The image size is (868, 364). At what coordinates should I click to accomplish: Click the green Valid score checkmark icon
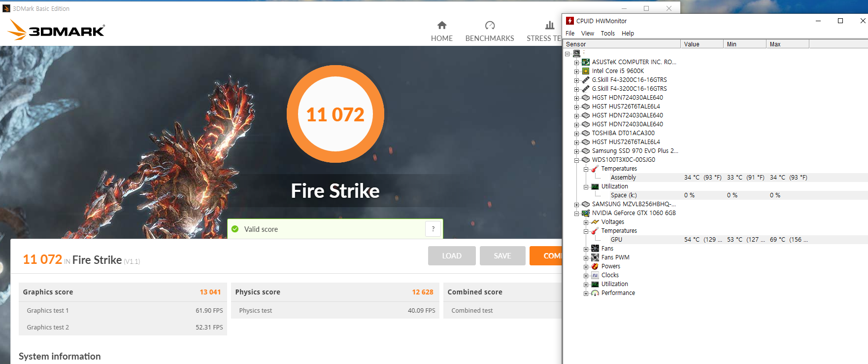[x=235, y=229]
